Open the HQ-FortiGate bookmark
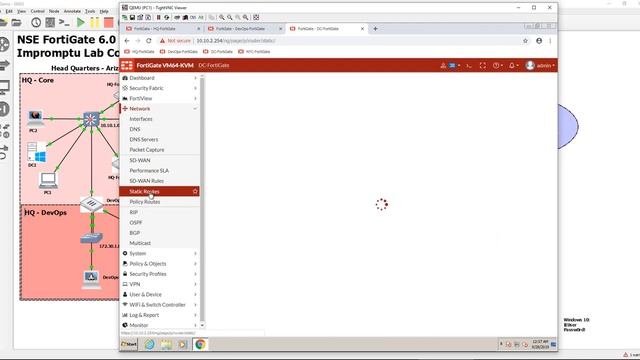640x360 pixels. click(x=139, y=52)
